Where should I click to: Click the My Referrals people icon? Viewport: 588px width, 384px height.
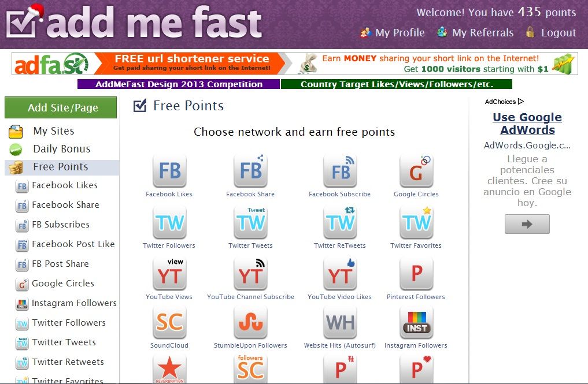point(442,32)
